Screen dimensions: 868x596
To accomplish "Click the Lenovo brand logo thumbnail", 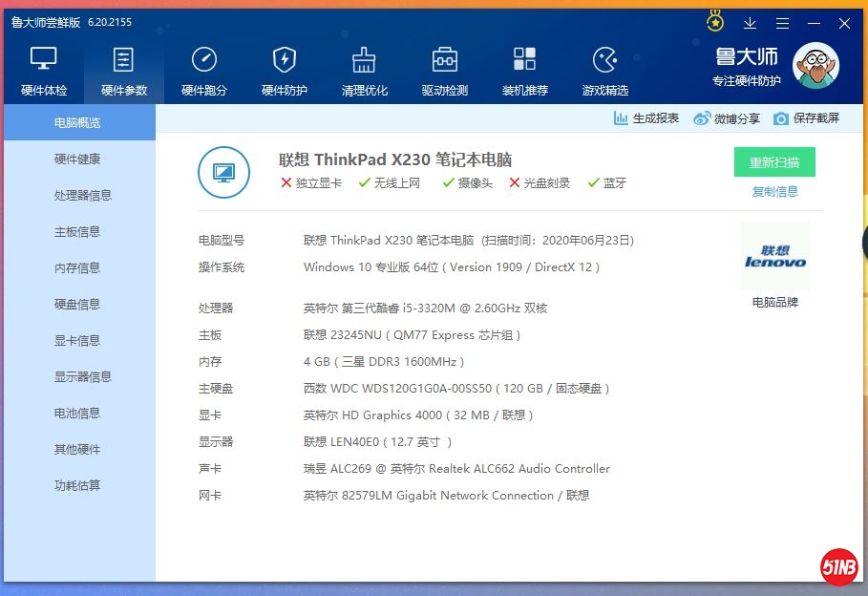I will click(774, 257).
